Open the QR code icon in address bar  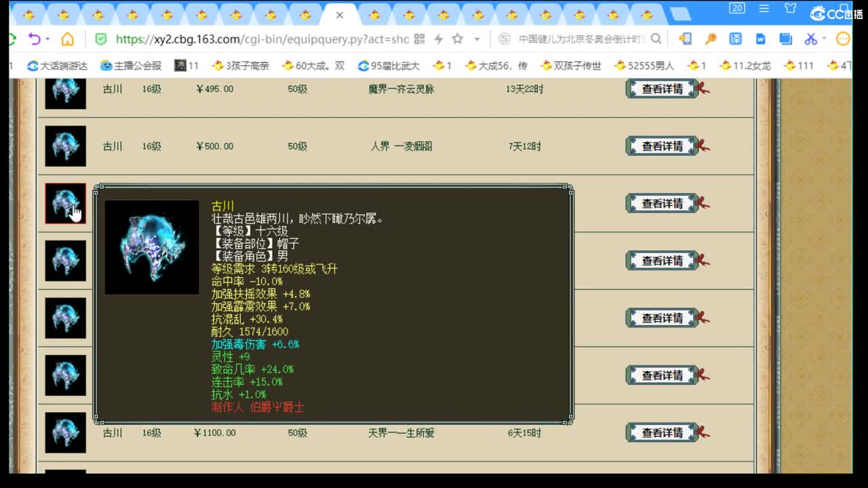click(419, 39)
